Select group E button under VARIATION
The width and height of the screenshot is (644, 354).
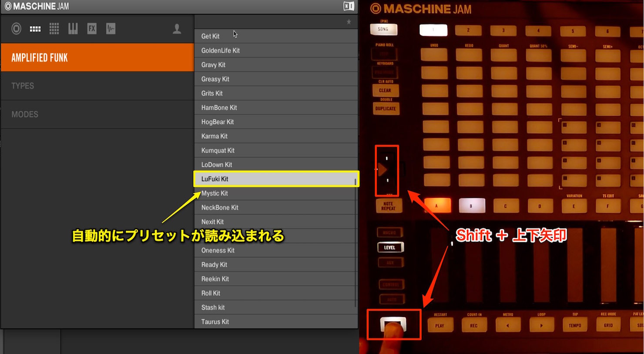[x=574, y=206]
